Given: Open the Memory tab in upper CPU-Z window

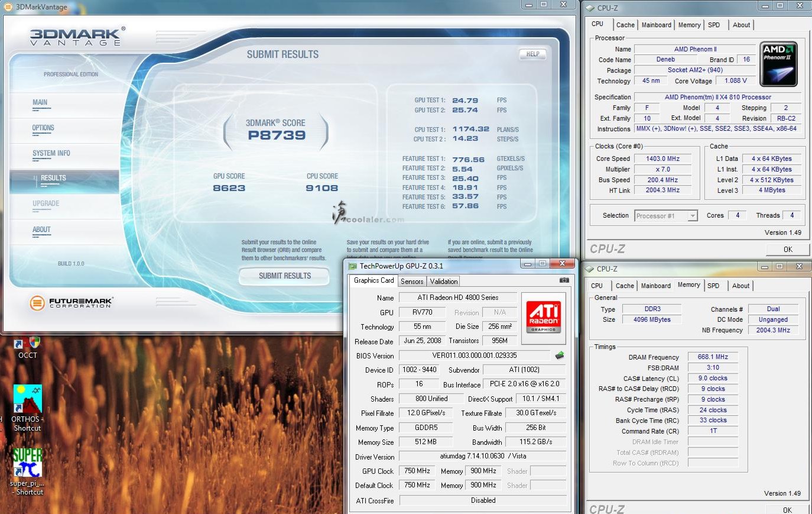Looking at the screenshot, I should (690, 25).
